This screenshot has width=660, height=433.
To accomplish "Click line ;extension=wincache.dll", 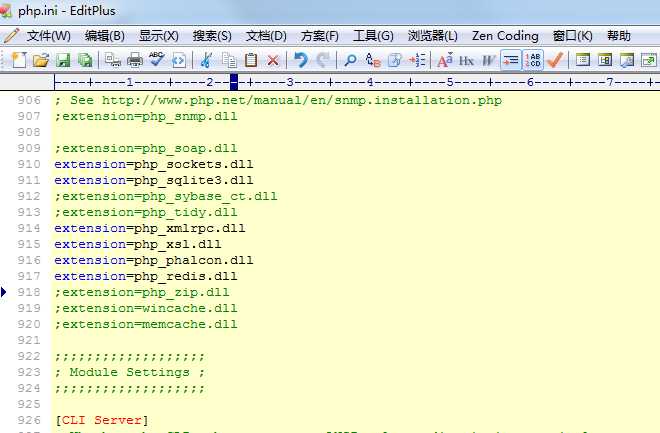I will (x=146, y=308).
